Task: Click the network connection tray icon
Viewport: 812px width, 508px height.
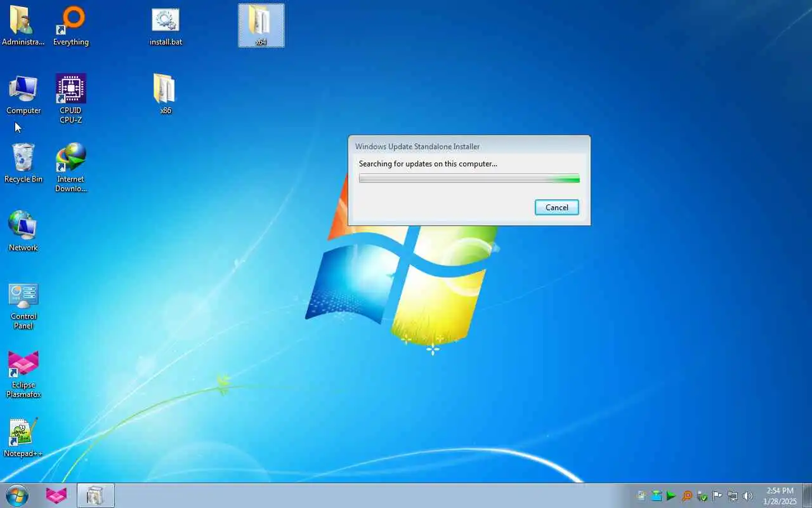Action: [x=733, y=496]
